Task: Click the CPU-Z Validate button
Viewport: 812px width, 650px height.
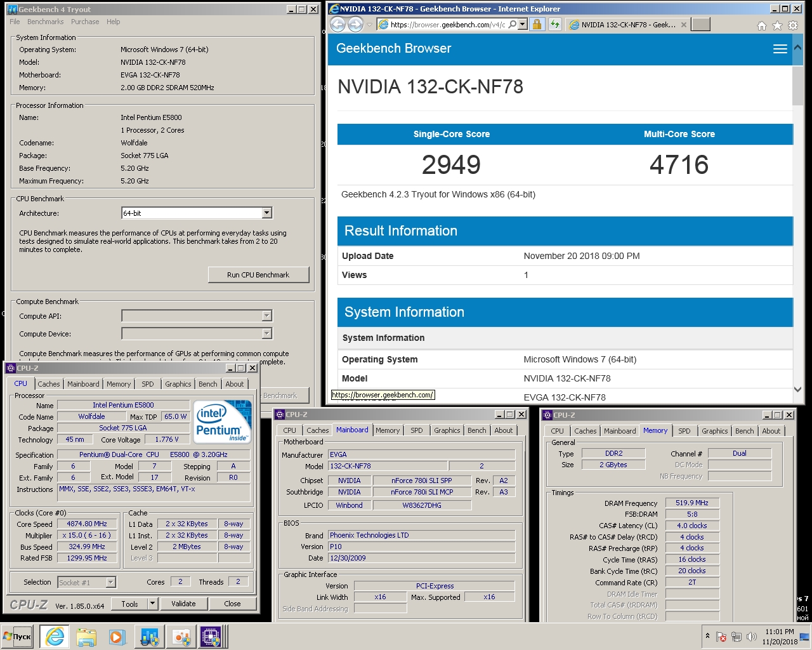Action: coord(183,604)
